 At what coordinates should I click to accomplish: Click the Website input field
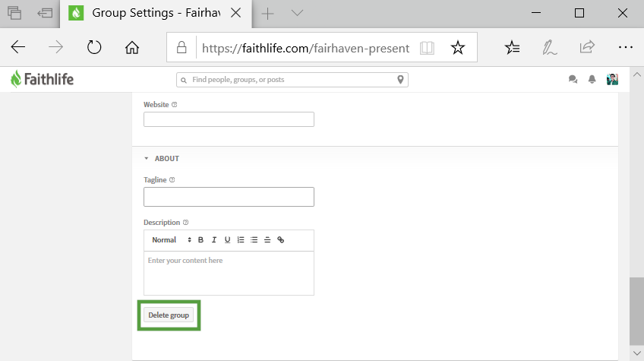point(229,119)
